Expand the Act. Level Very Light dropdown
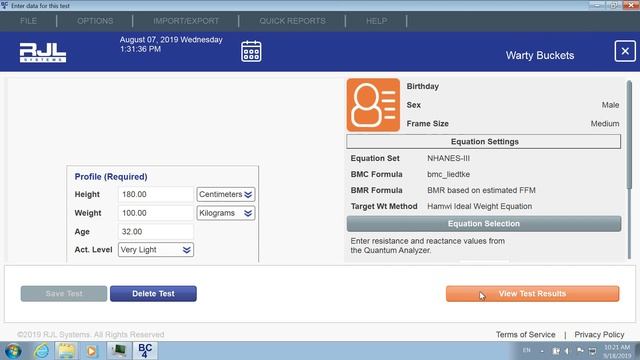Viewport: 640px width, 360px height. coord(156,250)
